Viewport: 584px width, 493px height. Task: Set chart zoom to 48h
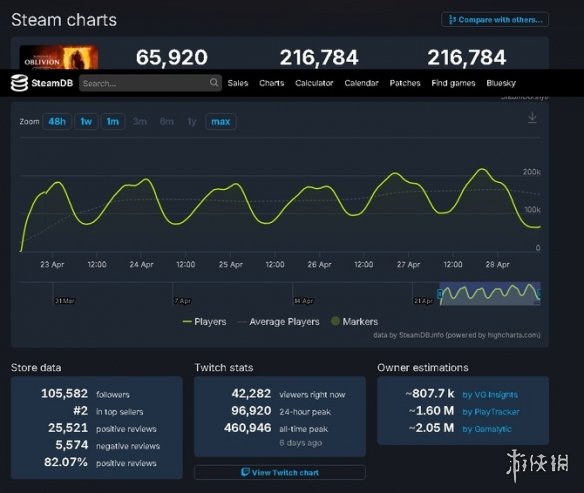pos(57,121)
